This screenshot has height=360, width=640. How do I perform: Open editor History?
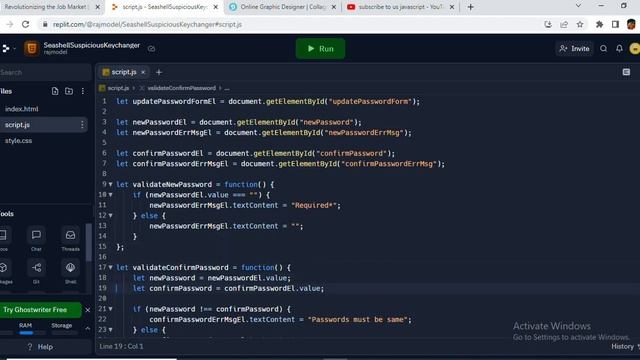tap(622, 347)
